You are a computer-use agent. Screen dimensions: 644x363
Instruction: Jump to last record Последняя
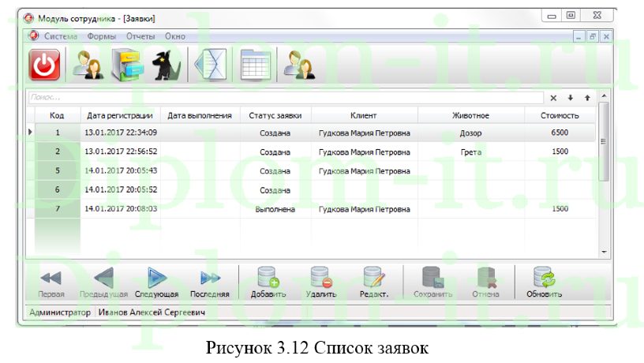click(210, 283)
